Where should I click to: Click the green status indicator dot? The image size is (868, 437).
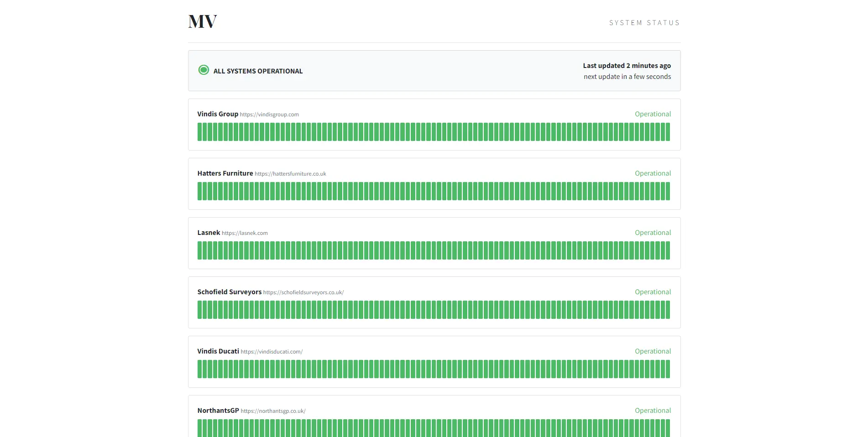coord(204,70)
